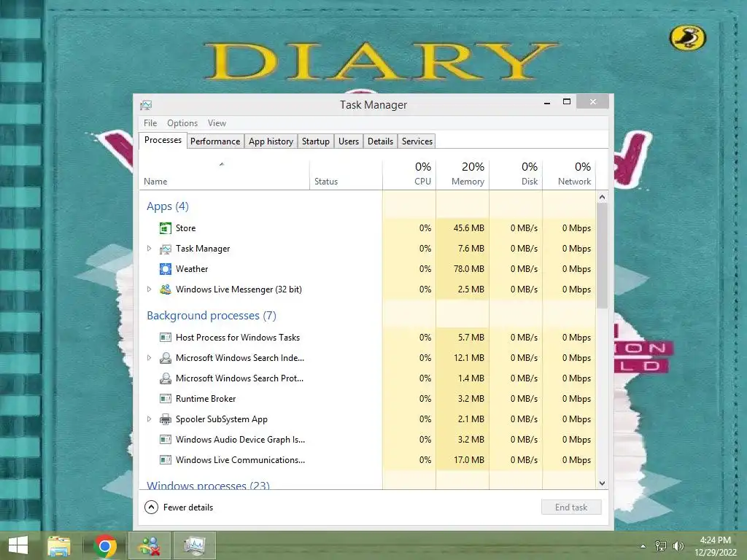Image resolution: width=747 pixels, height=560 pixels.
Task: Click the Task Manager process icon
Action: (x=166, y=249)
